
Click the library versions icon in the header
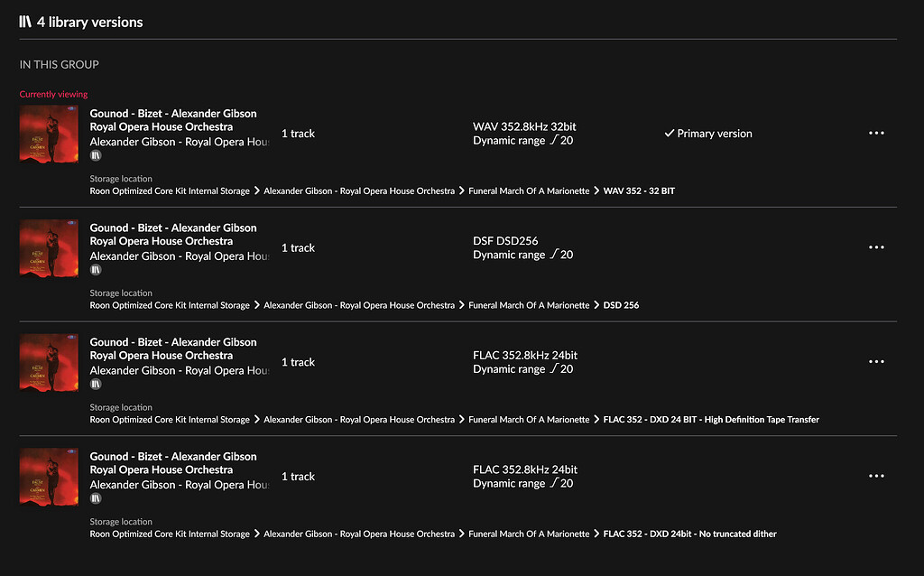point(23,22)
